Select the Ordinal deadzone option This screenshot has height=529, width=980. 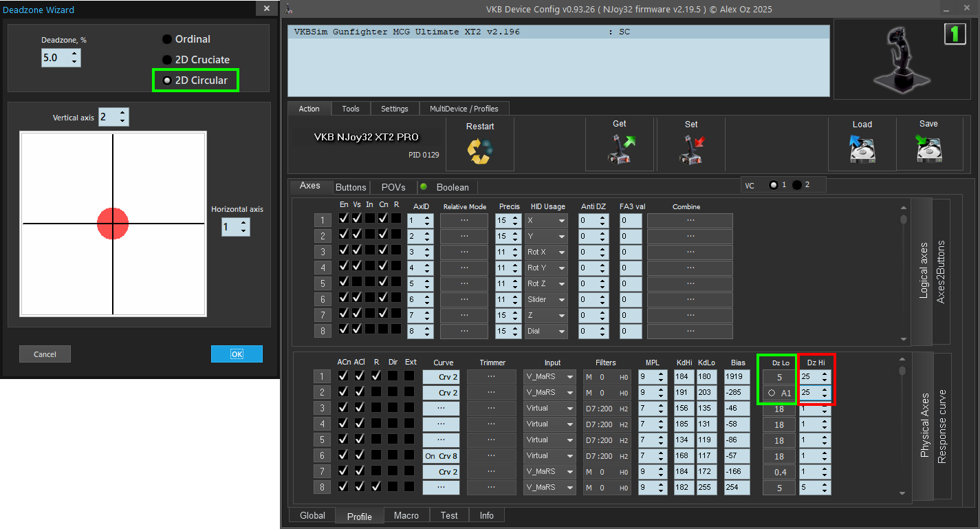point(167,39)
